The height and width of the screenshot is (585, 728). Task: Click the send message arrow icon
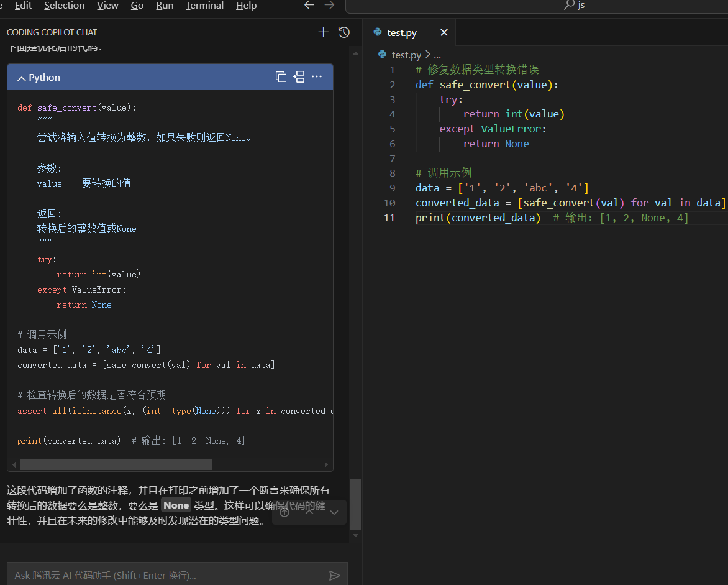pos(334,576)
